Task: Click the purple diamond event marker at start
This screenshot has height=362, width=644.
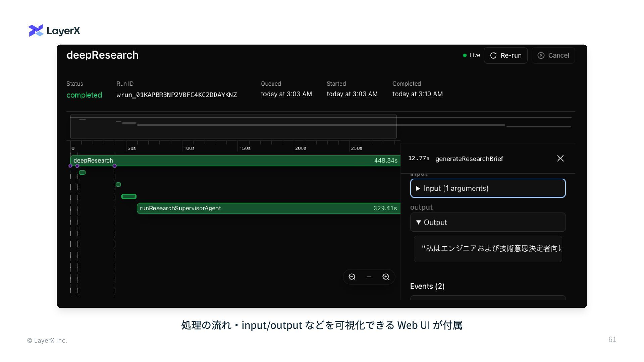Action: (70, 166)
